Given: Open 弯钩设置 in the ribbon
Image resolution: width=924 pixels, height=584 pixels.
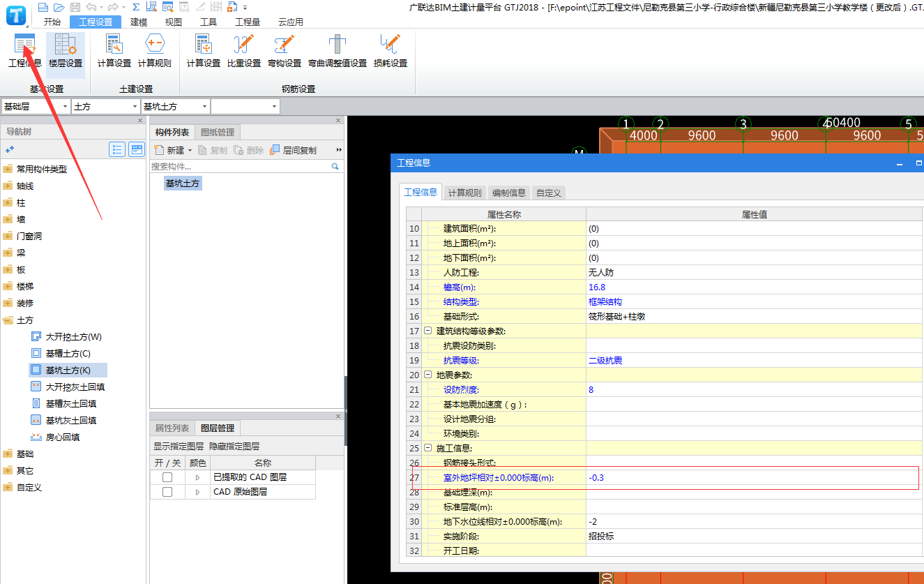Looking at the screenshot, I should click(x=285, y=50).
